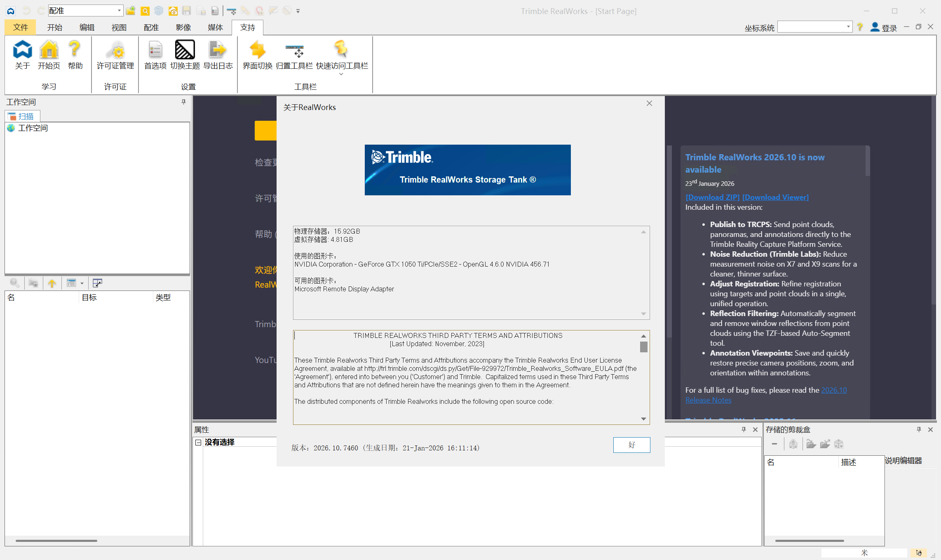
Task: Open the About (关于) ribbon icon
Action: coord(22,55)
